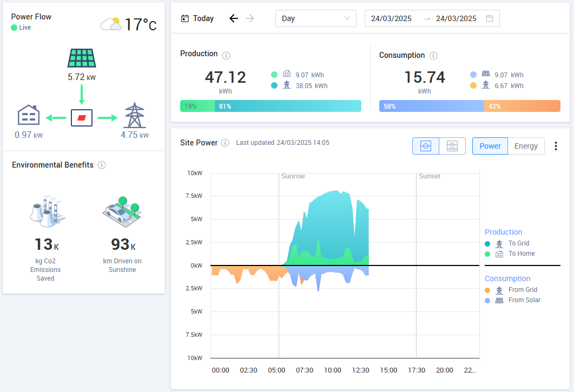
Task: Toggle From Solar series in legend
Action: tap(512, 300)
